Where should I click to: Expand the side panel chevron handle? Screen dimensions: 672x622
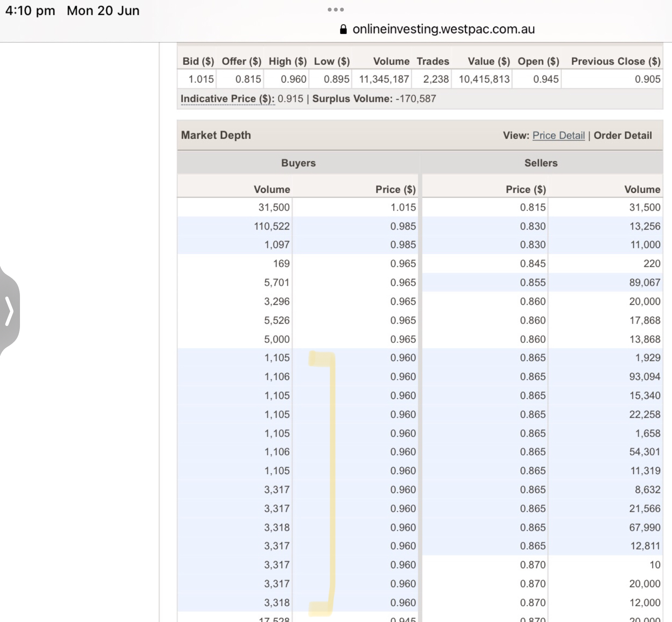(10, 311)
